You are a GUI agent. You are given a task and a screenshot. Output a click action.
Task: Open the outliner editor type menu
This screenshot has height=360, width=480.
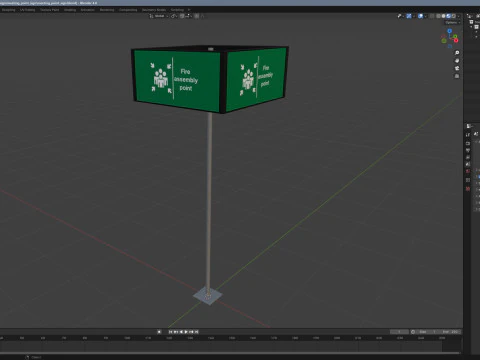point(469,16)
